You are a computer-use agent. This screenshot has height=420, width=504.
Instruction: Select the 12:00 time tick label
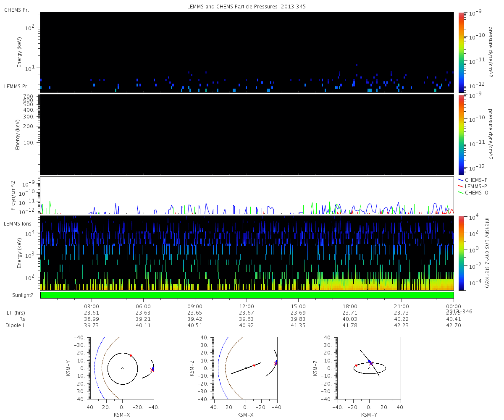tap(247, 306)
